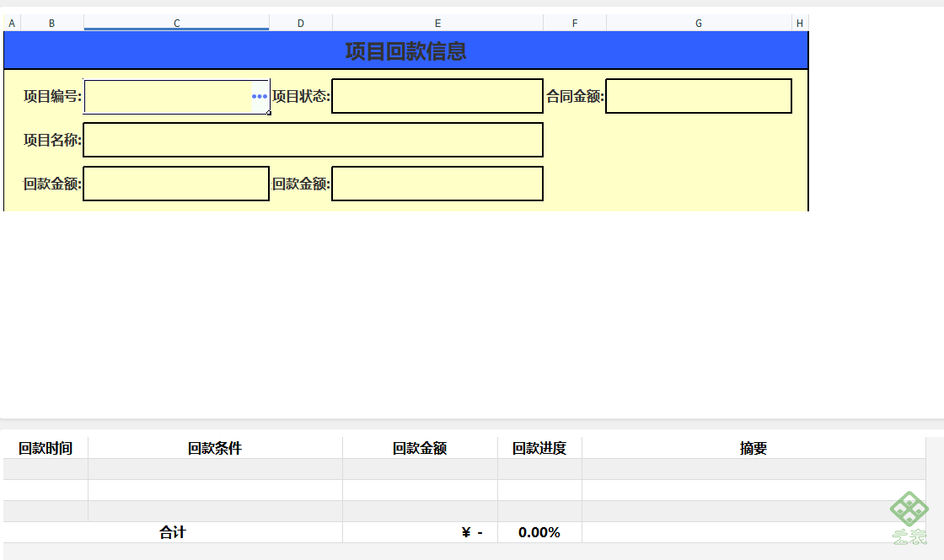
Task: Select column B header
Action: tap(51, 23)
